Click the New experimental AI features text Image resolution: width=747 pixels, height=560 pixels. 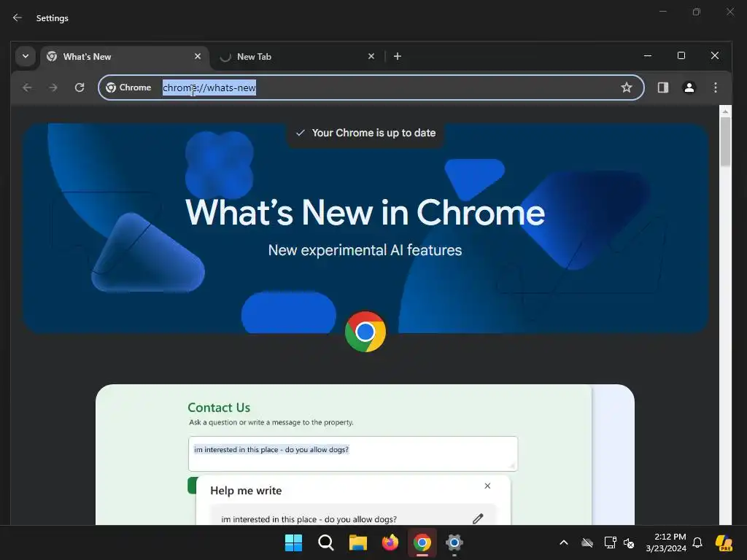(x=365, y=250)
